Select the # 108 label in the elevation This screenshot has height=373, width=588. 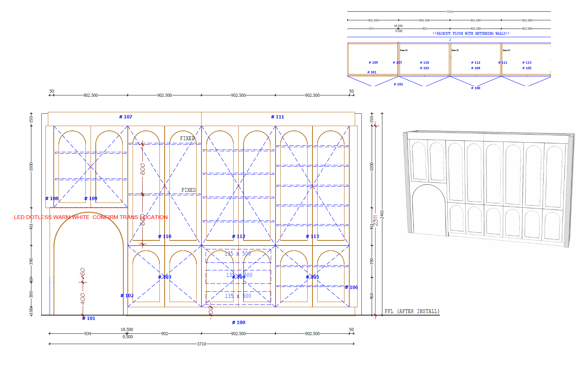pyautogui.click(x=52, y=198)
